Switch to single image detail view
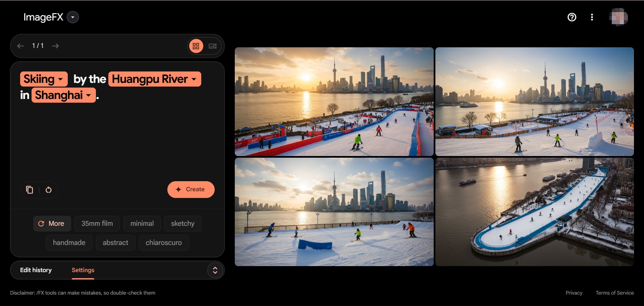 (x=213, y=46)
